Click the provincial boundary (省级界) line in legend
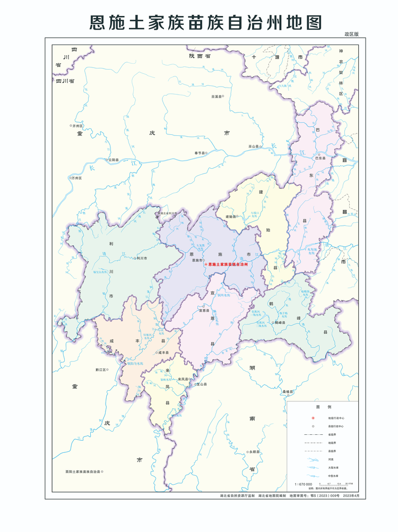 point(313,434)
